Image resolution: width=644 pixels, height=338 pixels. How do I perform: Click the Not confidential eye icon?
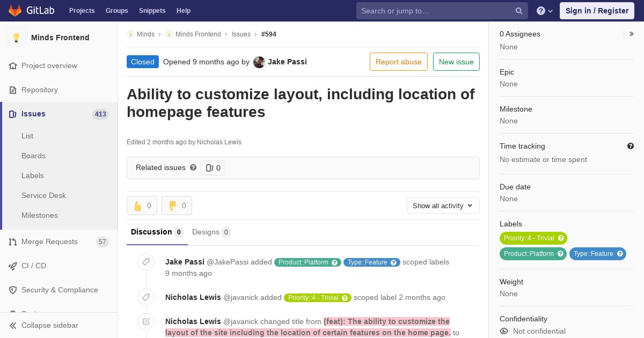(x=504, y=331)
